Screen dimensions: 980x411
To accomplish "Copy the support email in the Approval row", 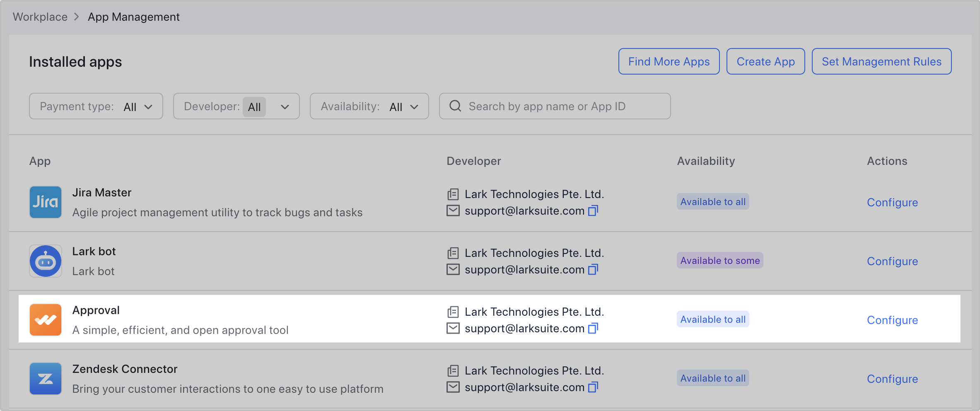I will point(594,329).
